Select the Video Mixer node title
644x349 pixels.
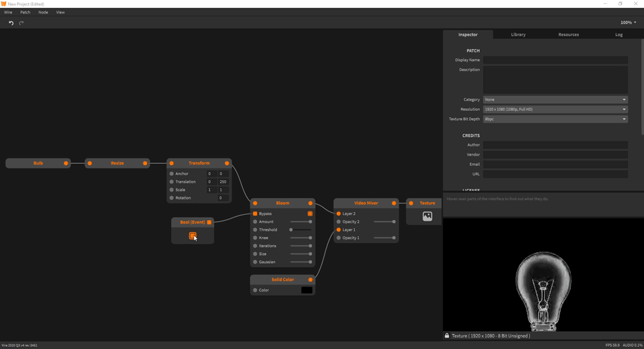[x=366, y=203]
